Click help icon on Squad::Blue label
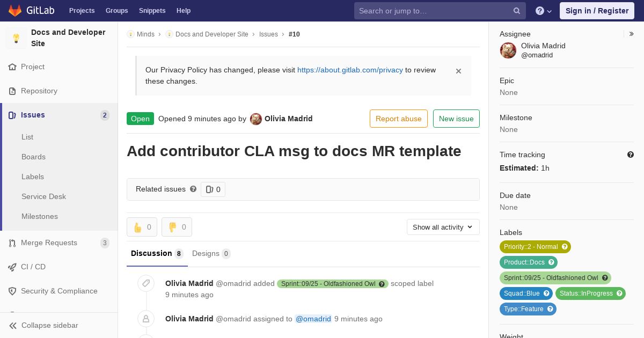Image resolution: width=644 pixels, height=338 pixels. coord(546,293)
